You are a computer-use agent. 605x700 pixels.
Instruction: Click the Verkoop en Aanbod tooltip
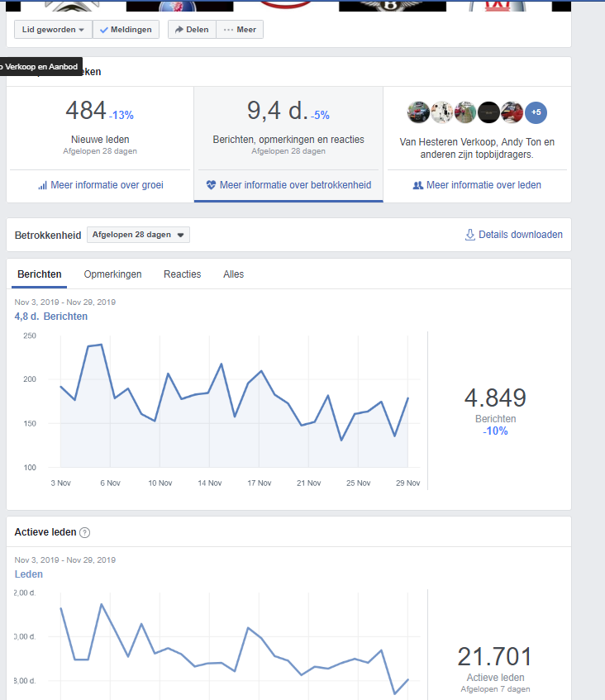[40, 66]
